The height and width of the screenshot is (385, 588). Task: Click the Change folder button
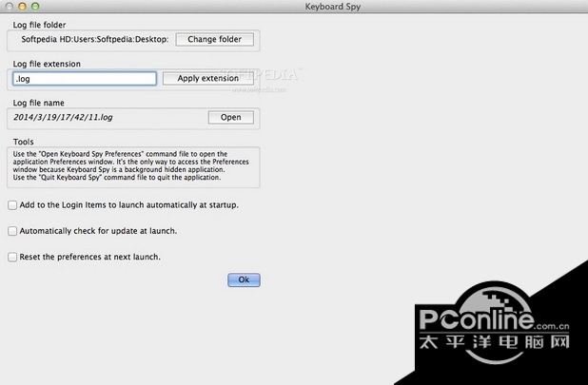(214, 39)
